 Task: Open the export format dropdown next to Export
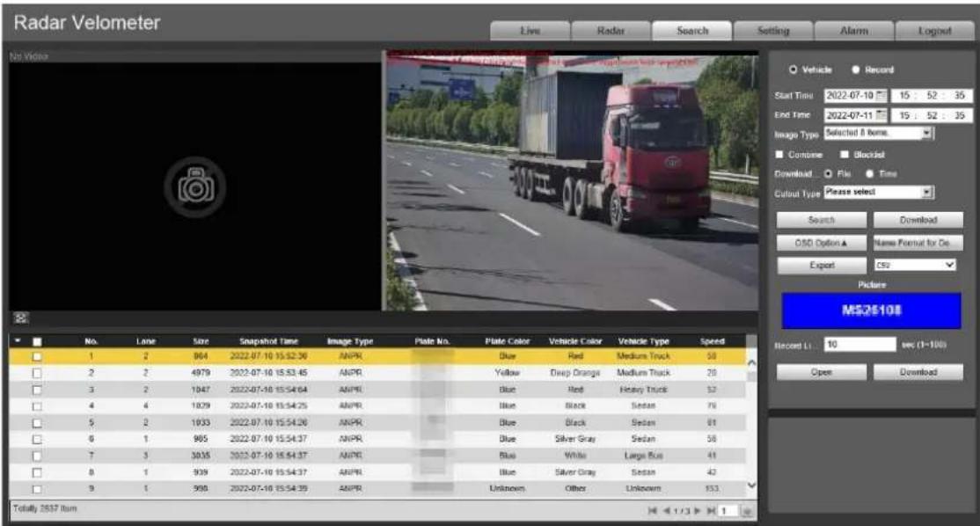pyautogui.click(x=915, y=265)
